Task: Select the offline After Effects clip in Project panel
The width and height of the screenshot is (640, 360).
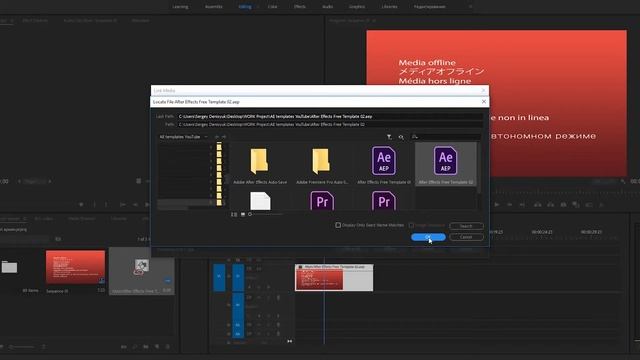Action: click(x=141, y=270)
